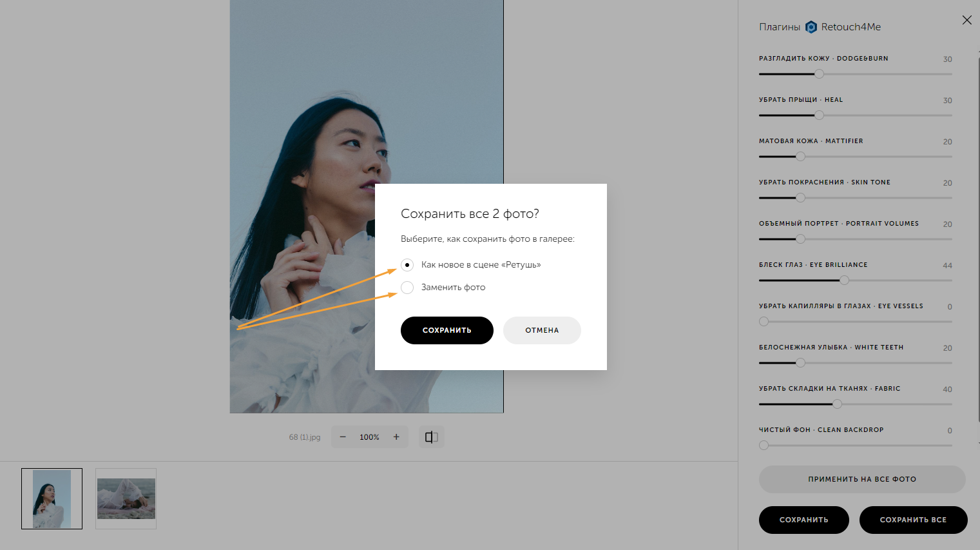Select 'Как новое в сцене «Ретушь»' radio option
This screenshot has height=550, width=980.
[407, 265]
